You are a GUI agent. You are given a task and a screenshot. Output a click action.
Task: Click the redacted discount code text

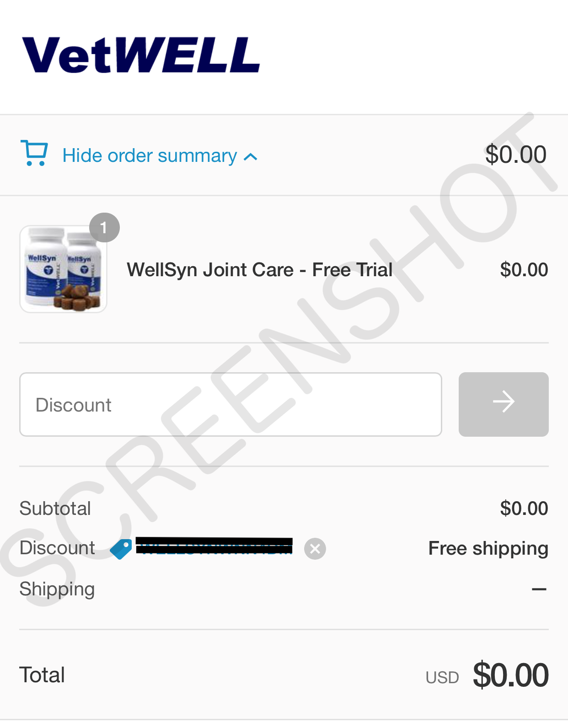(x=214, y=546)
